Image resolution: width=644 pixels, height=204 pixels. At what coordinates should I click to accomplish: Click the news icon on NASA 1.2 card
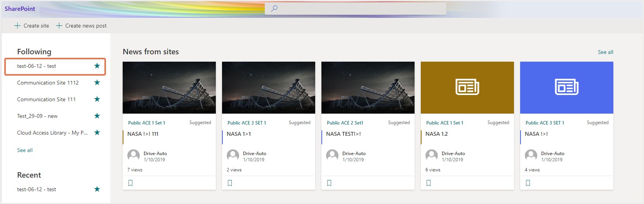pyautogui.click(x=467, y=87)
